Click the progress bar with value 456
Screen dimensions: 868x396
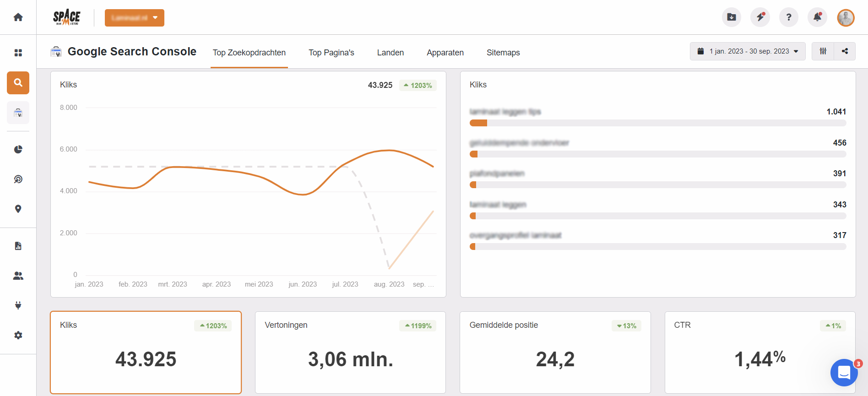click(x=658, y=154)
